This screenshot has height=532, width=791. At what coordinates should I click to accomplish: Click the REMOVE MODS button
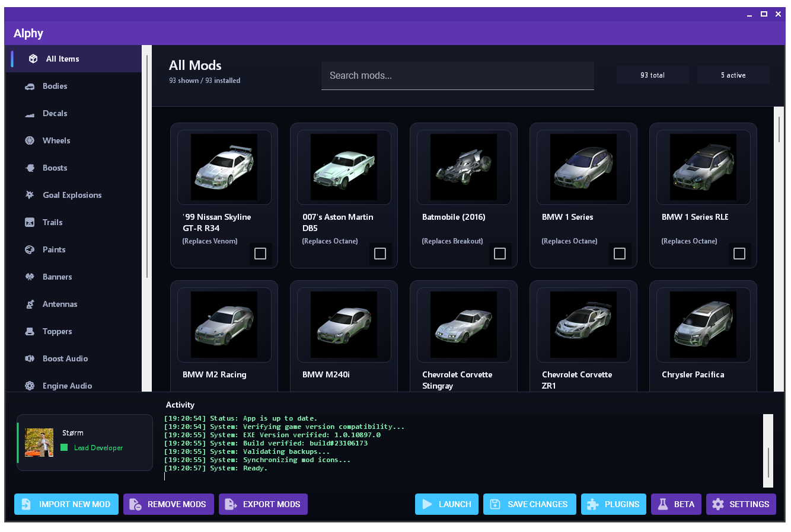pos(168,504)
